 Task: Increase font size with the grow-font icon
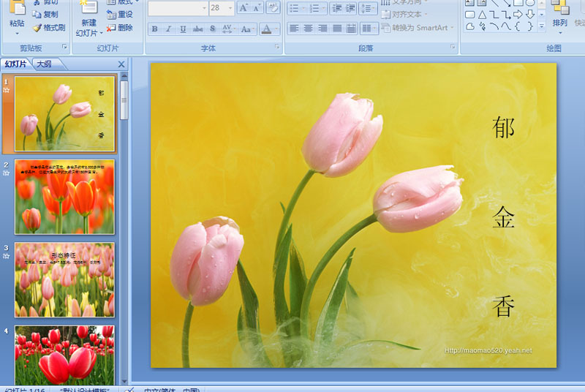coord(244,8)
